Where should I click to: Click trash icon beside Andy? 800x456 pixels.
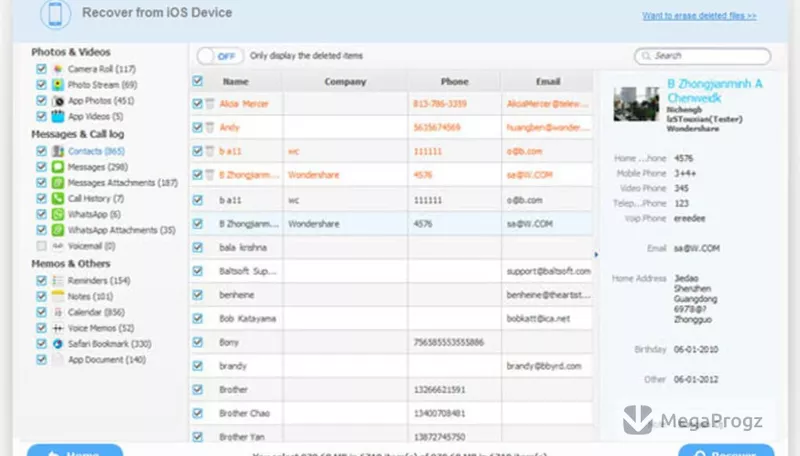210,128
